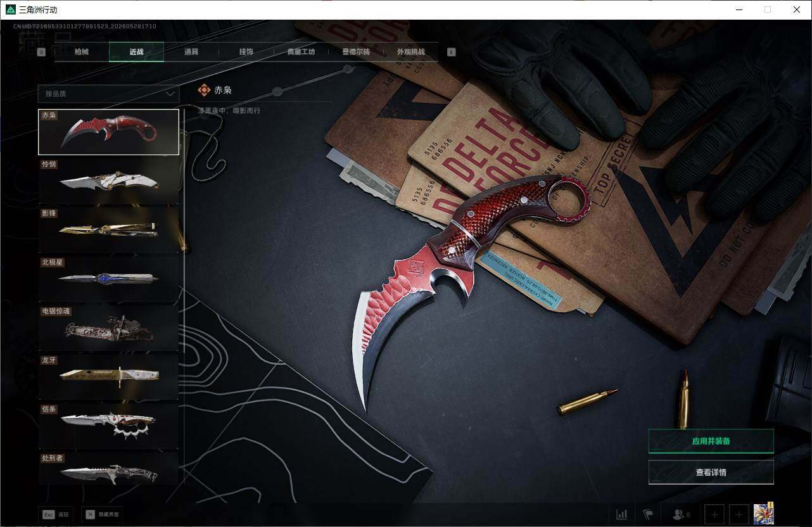Click the E next-tab key icon
812x527 pixels.
[x=452, y=53]
